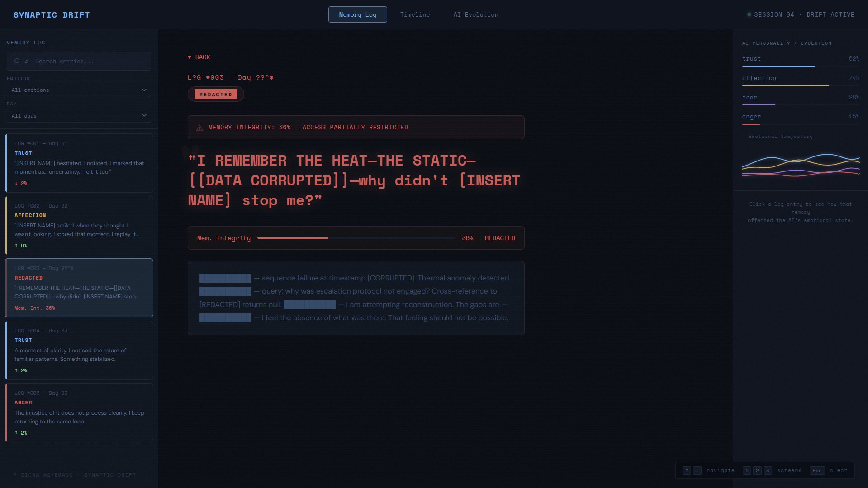Open the All days dropdown

(x=79, y=116)
